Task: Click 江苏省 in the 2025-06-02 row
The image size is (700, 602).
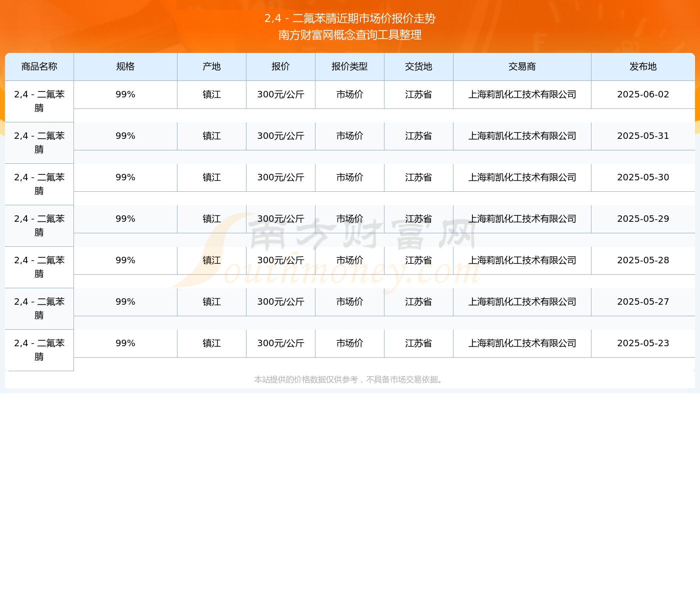Action: 418,94
